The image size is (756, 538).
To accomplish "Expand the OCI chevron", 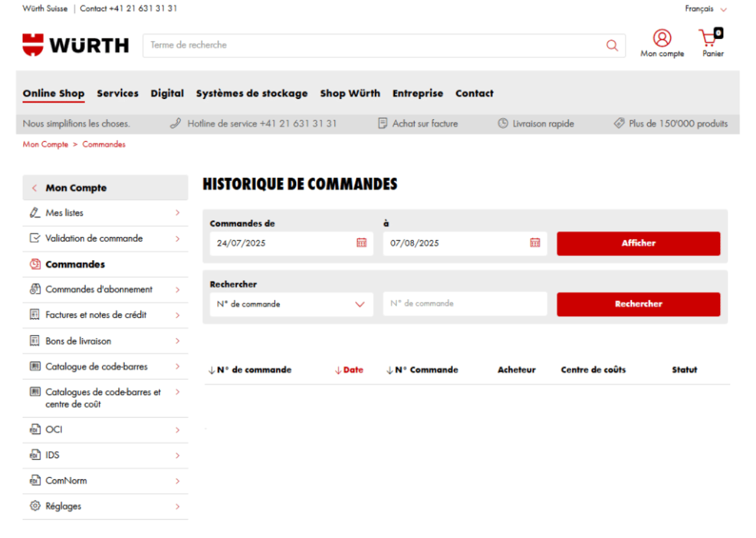I will pos(178,430).
